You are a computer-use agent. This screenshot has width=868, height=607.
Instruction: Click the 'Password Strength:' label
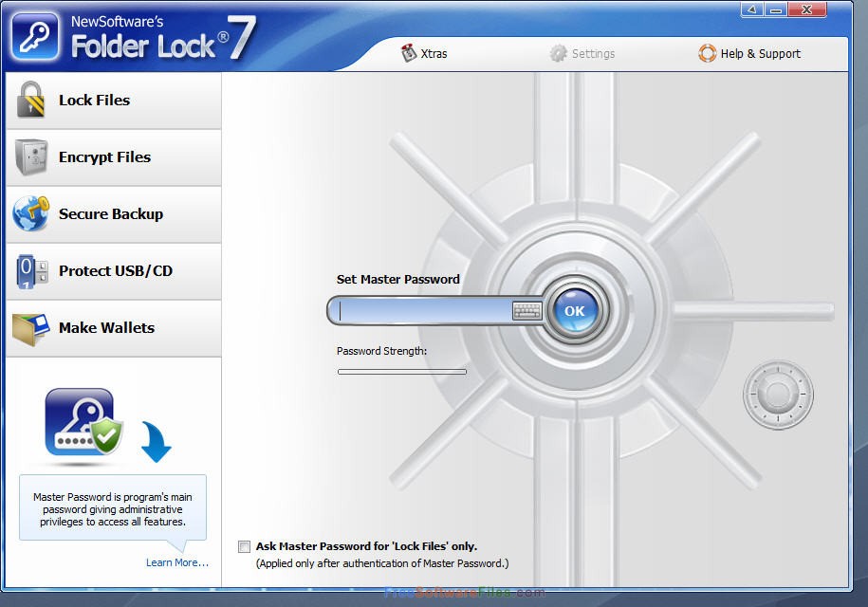point(381,351)
